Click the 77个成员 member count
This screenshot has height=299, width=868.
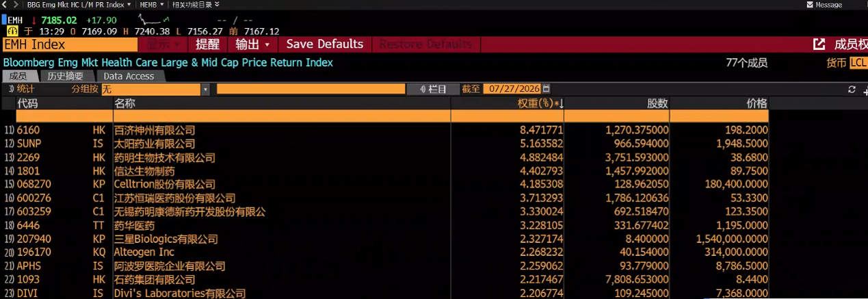pyautogui.click(x=746, y=63)
